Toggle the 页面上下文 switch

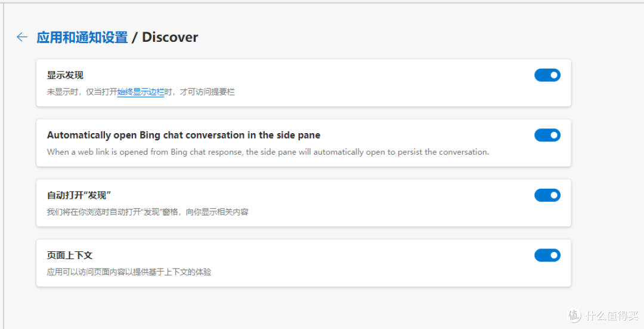(547, 256)
